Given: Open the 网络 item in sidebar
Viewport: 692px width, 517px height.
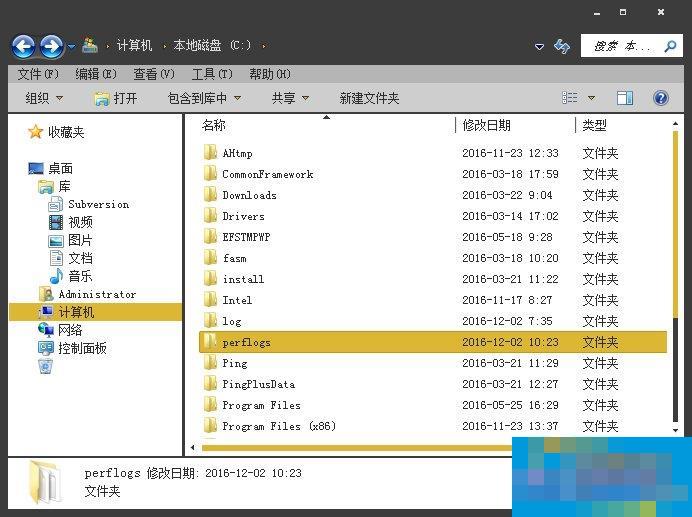Looking at the screenshot, I should point(70,330).
